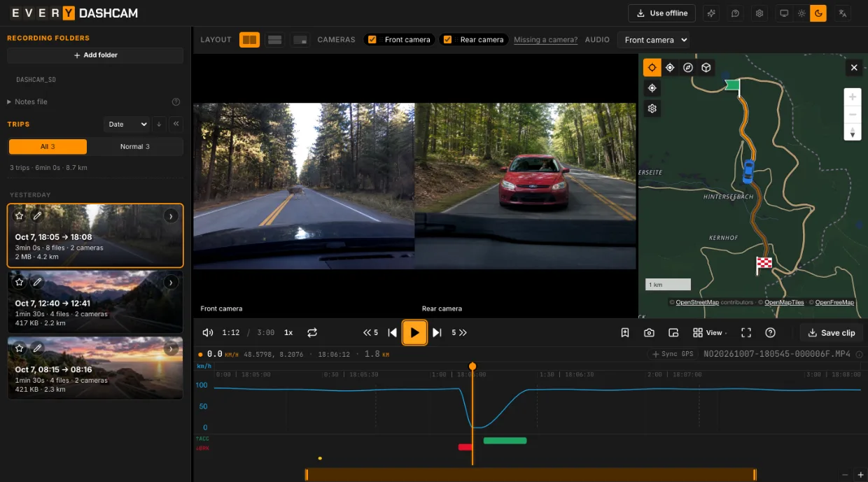Collapse the sidebar with double chevron

(x=176, y=125)
